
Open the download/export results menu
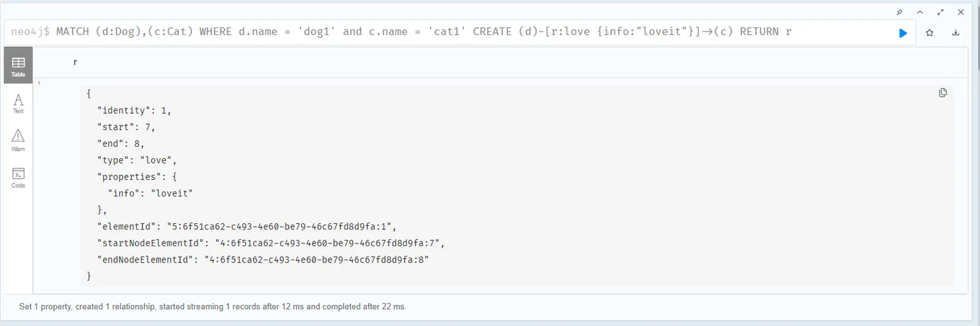tap(955, 33)
